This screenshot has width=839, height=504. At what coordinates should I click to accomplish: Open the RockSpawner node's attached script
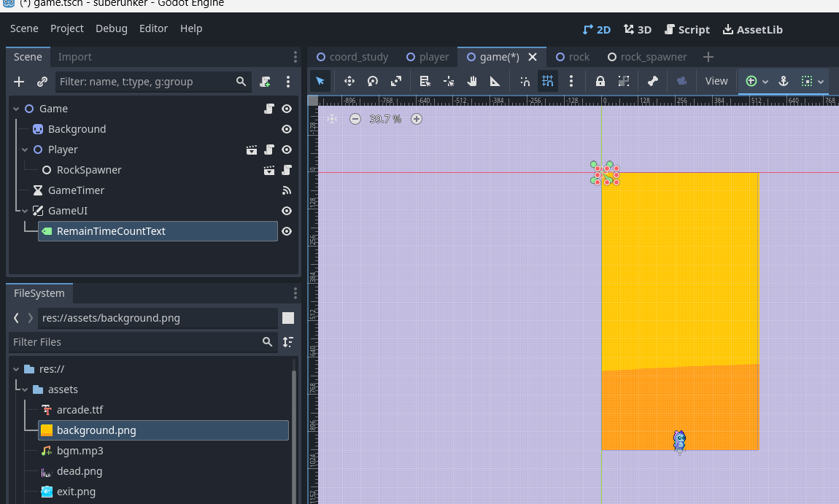(x=287, y=170)
